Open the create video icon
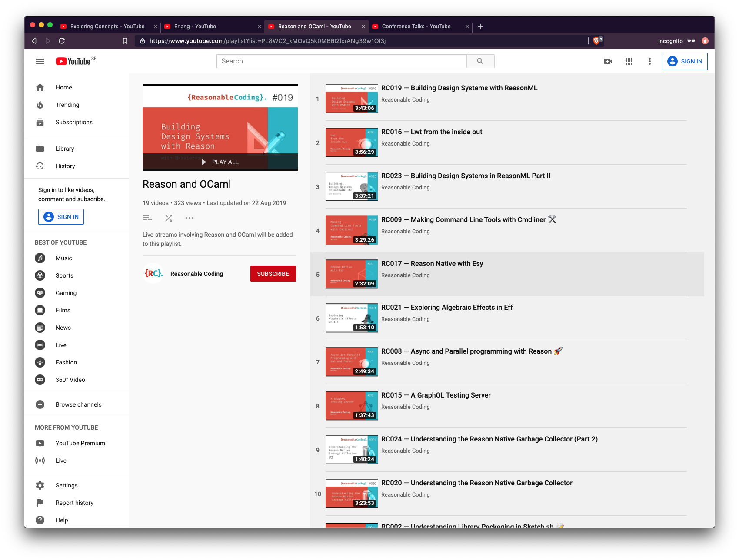 point(608,61)
